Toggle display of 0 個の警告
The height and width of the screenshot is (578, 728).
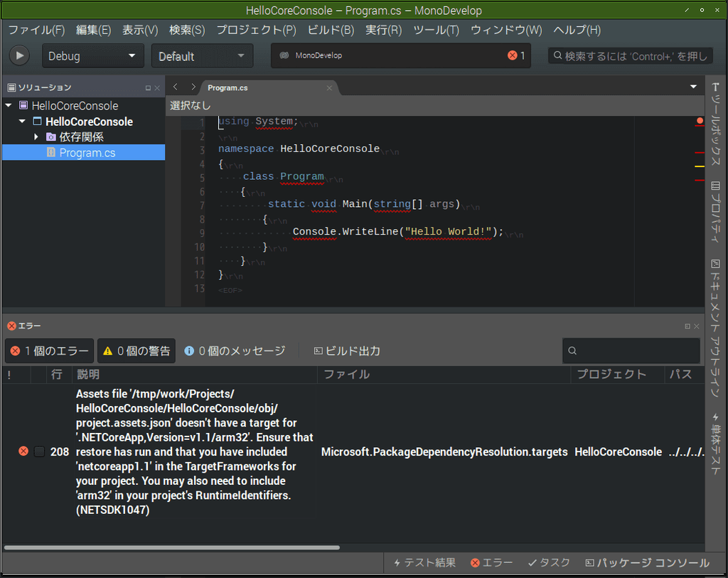136,350
